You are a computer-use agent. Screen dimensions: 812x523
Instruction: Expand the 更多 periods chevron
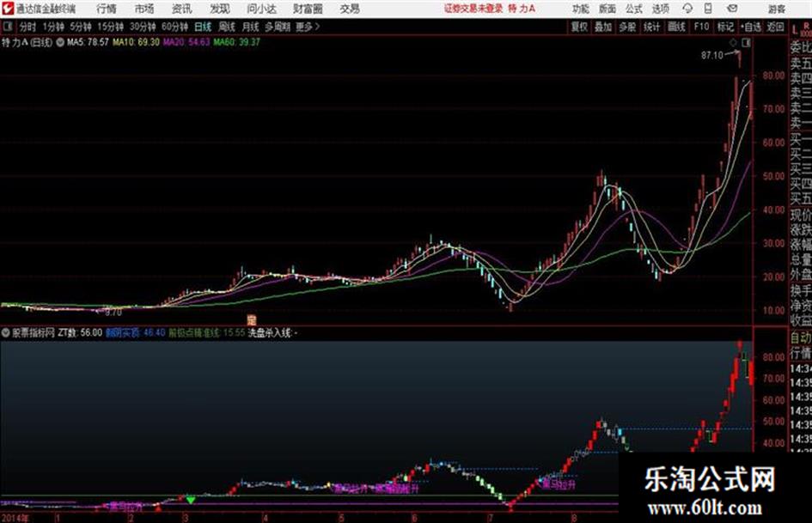point(308,27)
